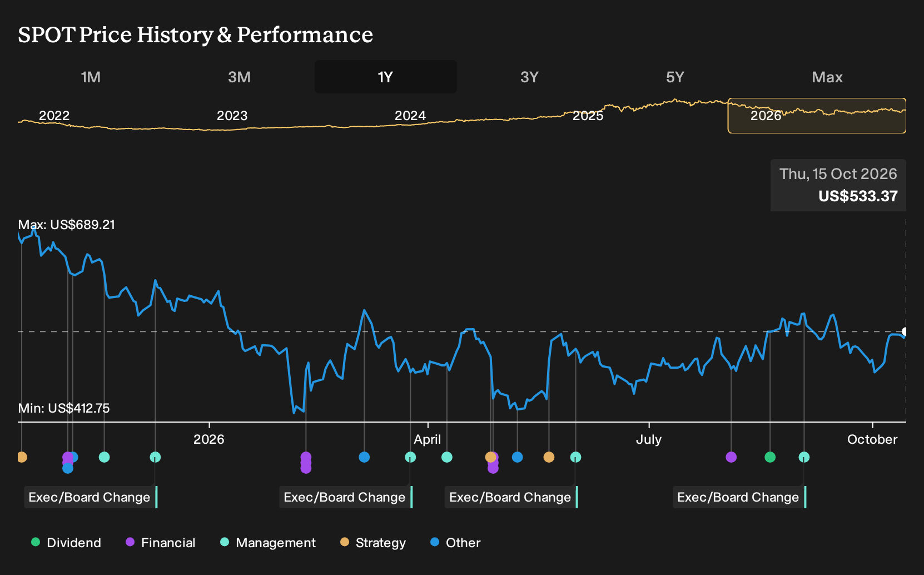Click the orange Strategy marker at chart start

coord(22,457)
